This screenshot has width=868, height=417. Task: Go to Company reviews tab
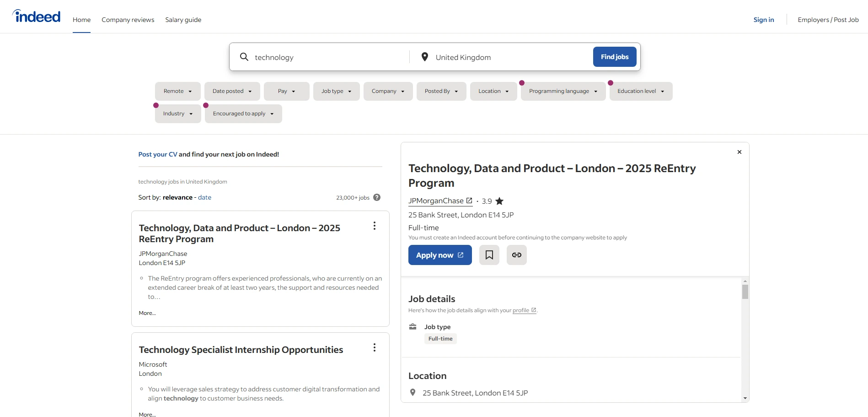click(x=128, y=20)
